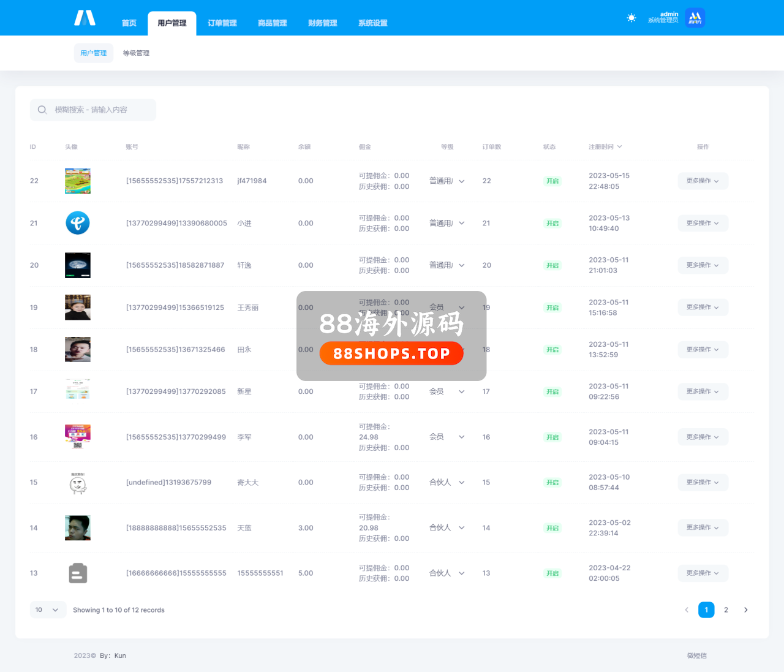Toggle the sun theme icon in header

click(631, 18)
